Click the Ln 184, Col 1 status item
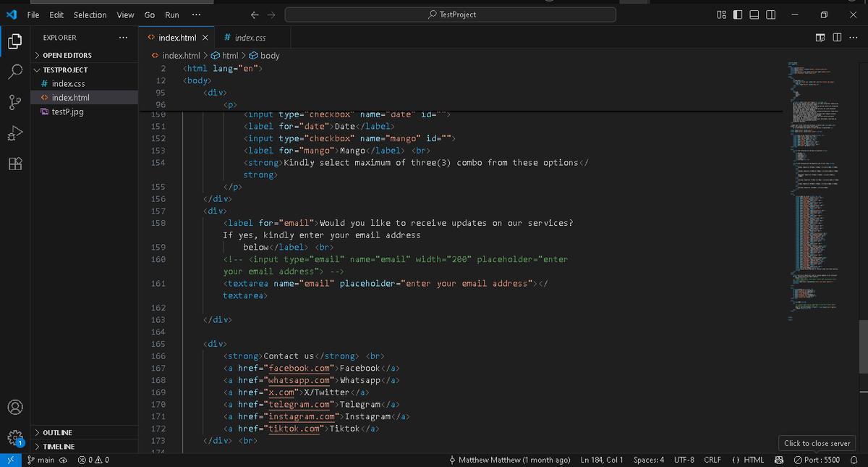This screenshot has height=467, width=868. pyautogui.click(x=602, y=460)
